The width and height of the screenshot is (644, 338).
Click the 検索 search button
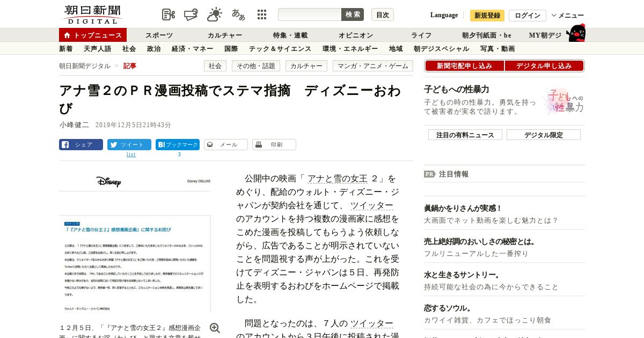(x=353, y=14)
